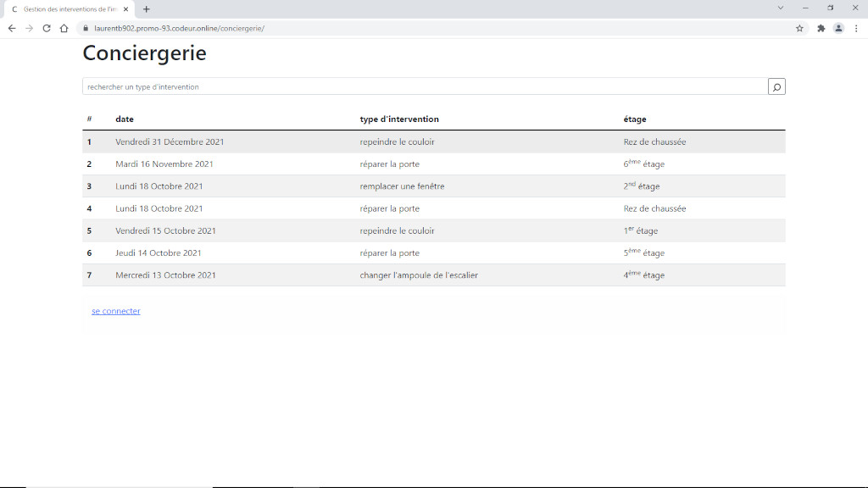Go to browser home page icon

point(64,28)
